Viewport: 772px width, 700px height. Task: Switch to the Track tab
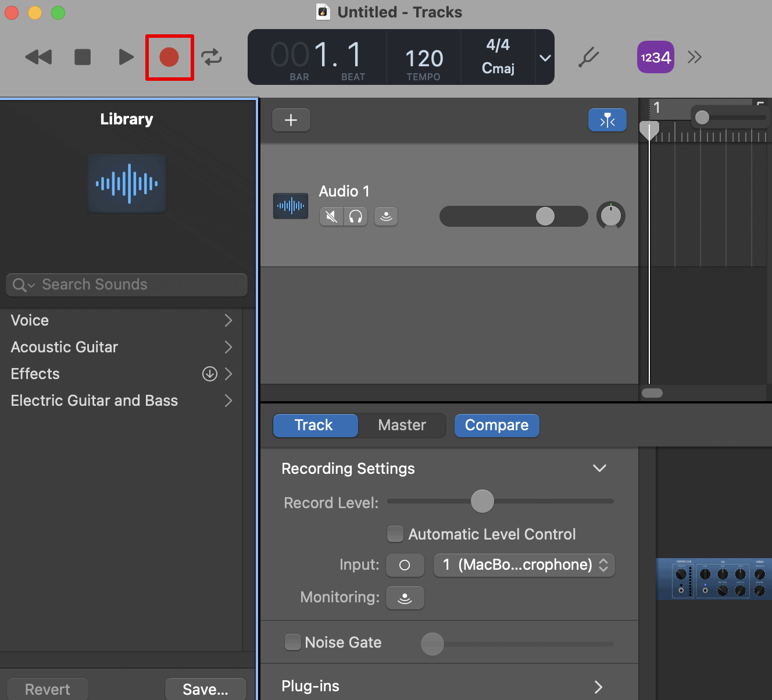point(315,425)
